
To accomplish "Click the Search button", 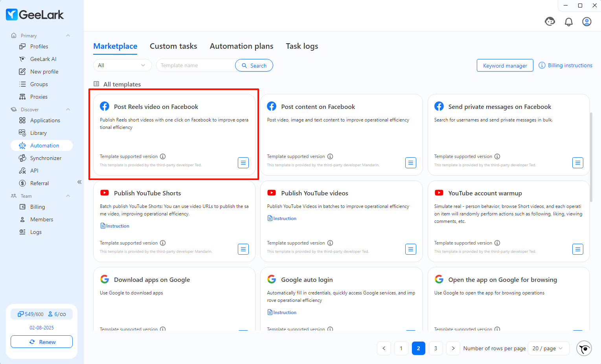I will tap(254, 66).
